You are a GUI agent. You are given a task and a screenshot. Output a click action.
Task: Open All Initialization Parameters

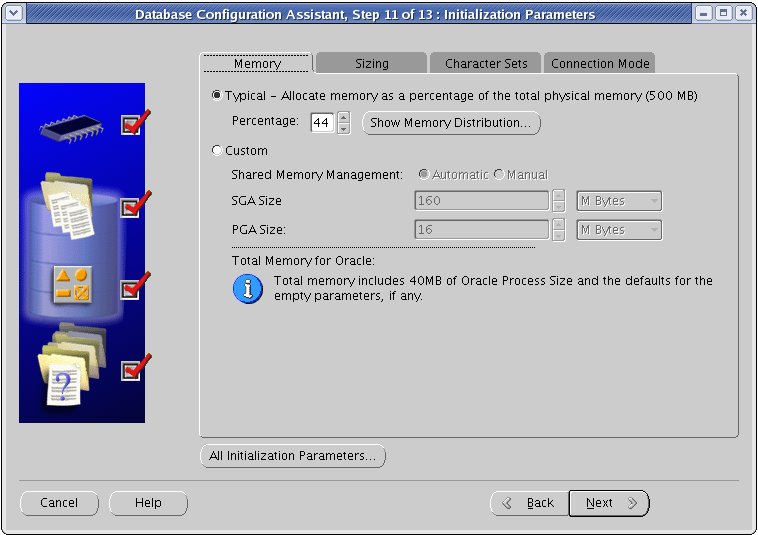(x=292, y=456)
